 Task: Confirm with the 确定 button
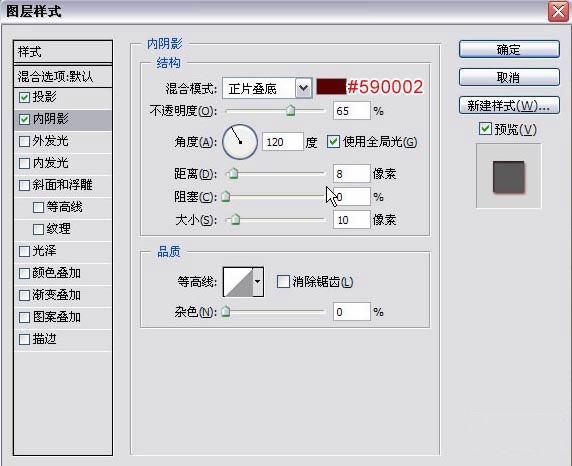[x=509, y=49]
